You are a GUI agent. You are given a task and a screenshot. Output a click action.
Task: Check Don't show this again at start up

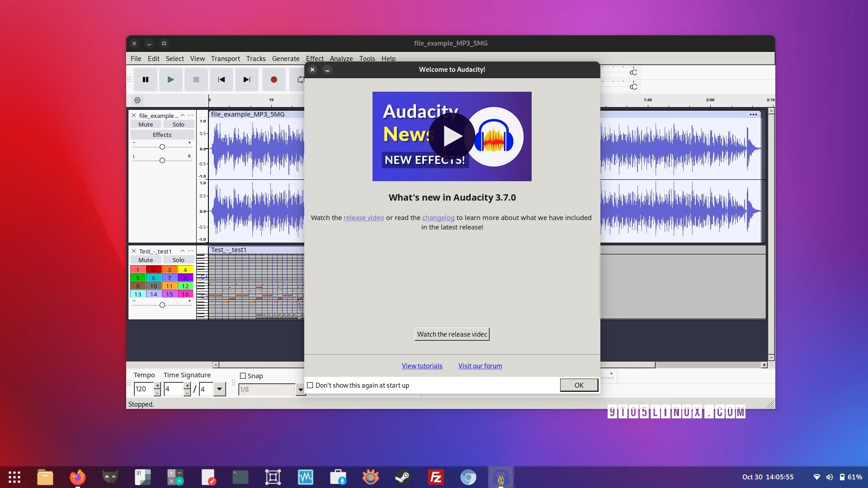(310, 385)
